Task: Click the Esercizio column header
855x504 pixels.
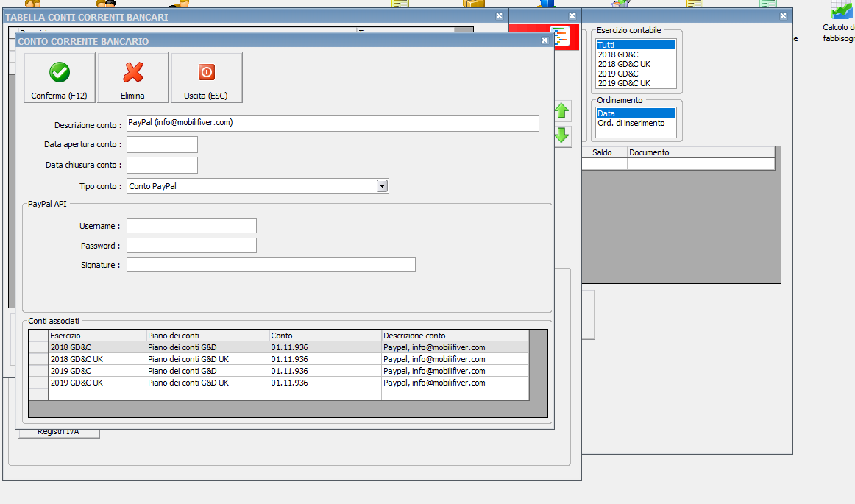Action: (97, 336)
